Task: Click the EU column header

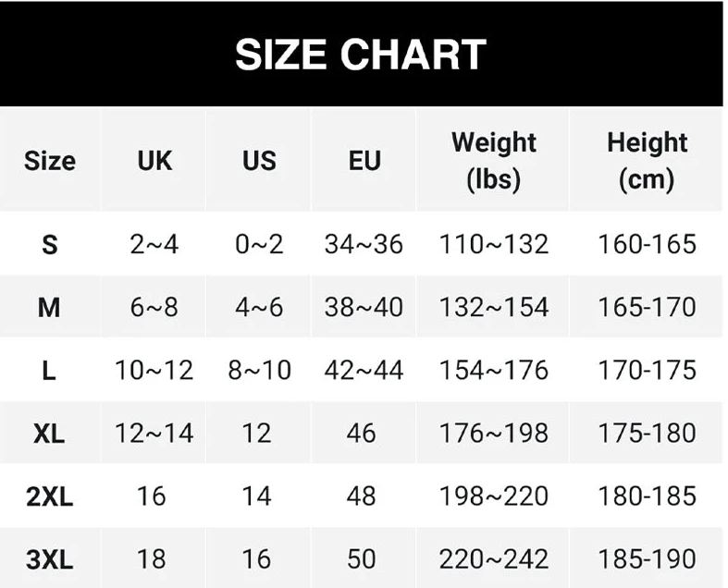Action: click(364, 160)
